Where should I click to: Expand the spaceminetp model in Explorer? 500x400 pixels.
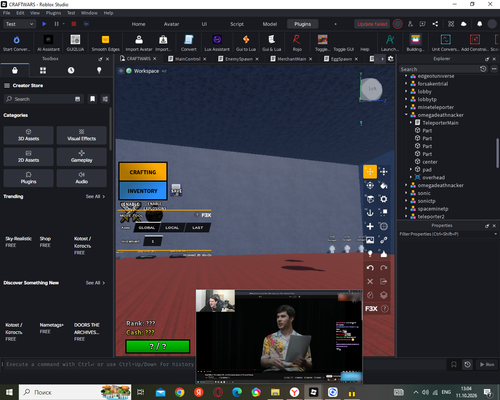click(406, 209)
